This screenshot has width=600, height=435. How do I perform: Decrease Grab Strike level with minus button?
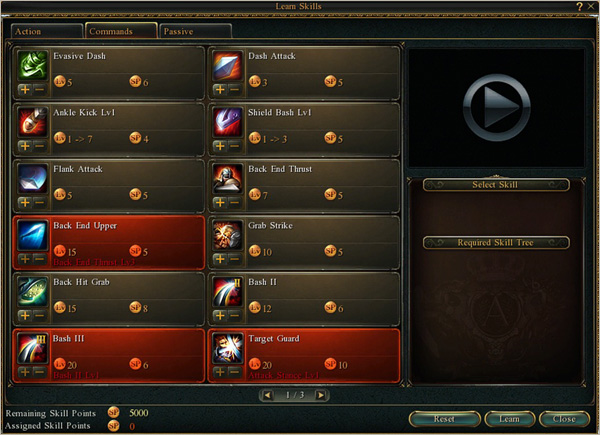[234, 259]
